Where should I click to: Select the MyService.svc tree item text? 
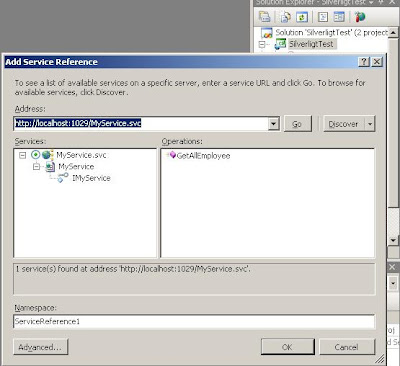point(81,155)
